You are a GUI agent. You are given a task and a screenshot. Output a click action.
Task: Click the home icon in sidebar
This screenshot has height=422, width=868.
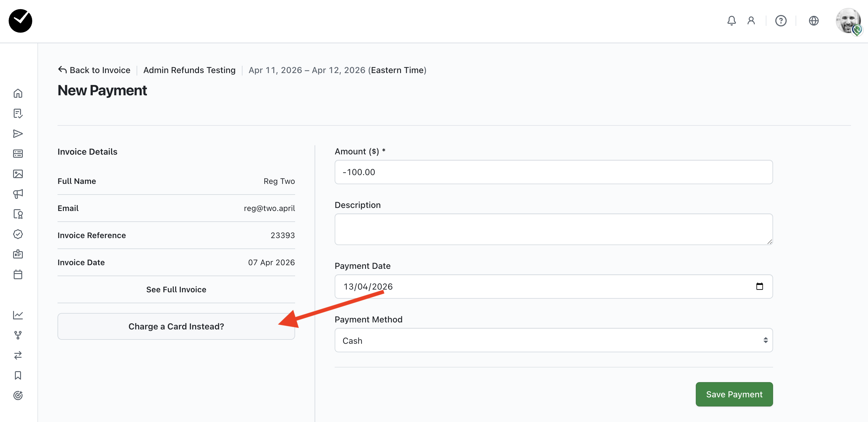18,93
